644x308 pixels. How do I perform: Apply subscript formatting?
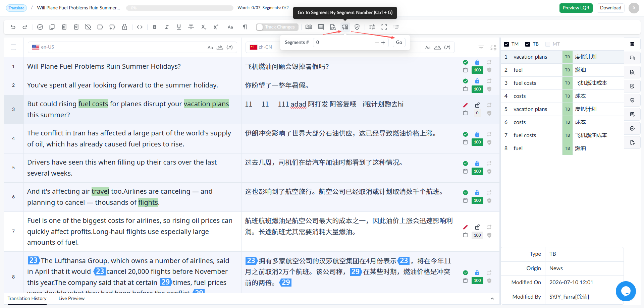tap(204, 27)
